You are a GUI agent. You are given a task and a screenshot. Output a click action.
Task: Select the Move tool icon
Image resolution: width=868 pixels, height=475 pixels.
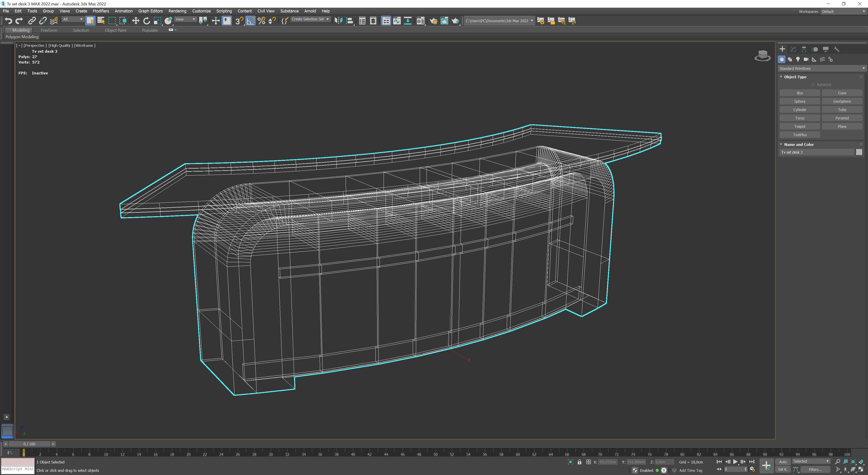click(x=135, y=21)
